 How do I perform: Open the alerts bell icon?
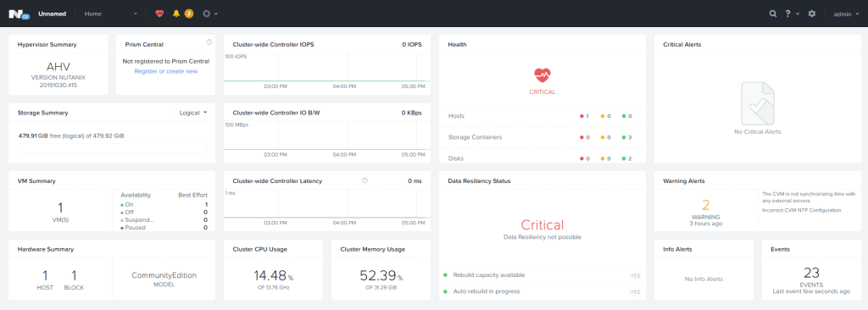point(176,14)
